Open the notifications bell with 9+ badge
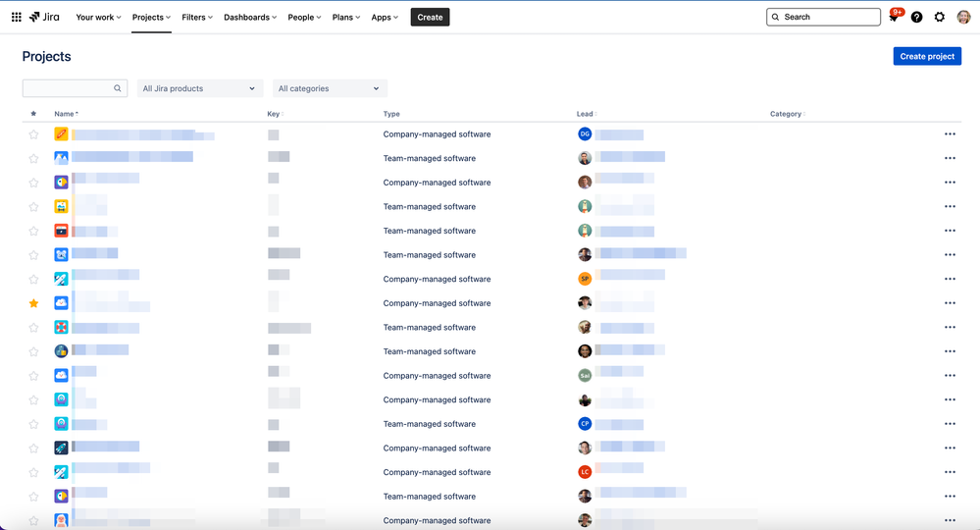Viewport: 980px width, 530px height. coord(894,17)
